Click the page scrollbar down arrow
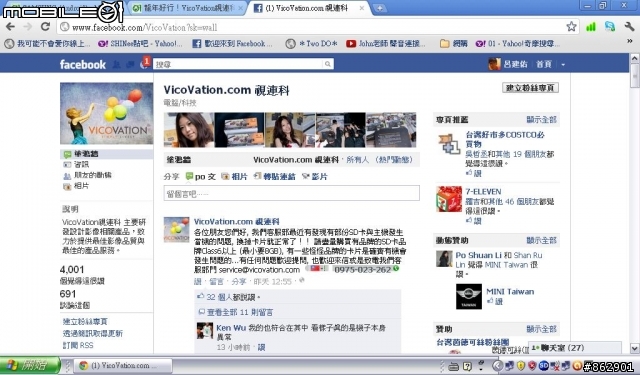Image resolution: width=640 pixels, height=375 pixels. point(634,348)
